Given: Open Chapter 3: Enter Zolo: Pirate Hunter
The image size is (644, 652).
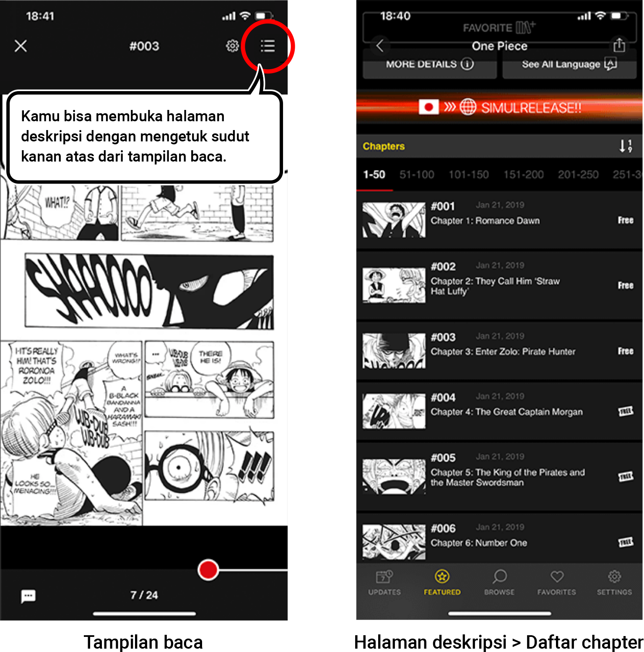Looking at the screenshot, I should click(x=503, y=352).
